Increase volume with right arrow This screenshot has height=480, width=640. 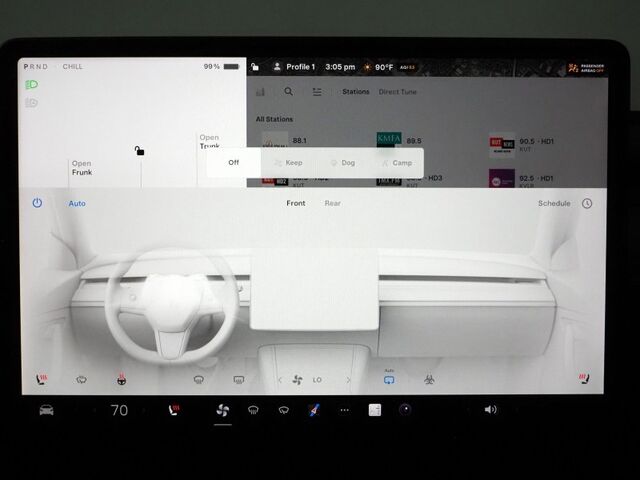(515, 409)
